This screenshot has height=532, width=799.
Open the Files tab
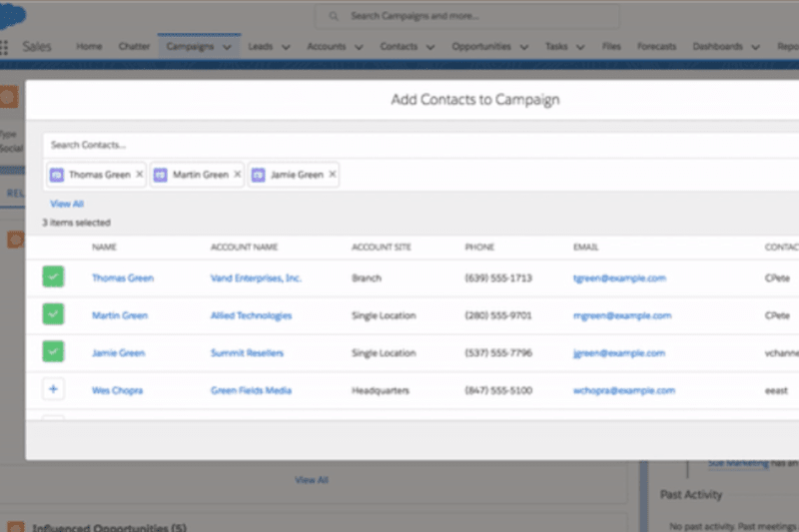[611, 46]
